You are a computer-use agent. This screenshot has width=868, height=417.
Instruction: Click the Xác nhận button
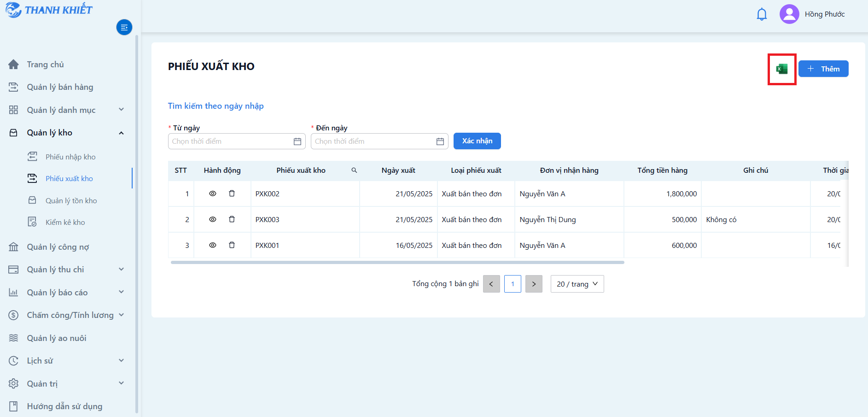[477, 141]
